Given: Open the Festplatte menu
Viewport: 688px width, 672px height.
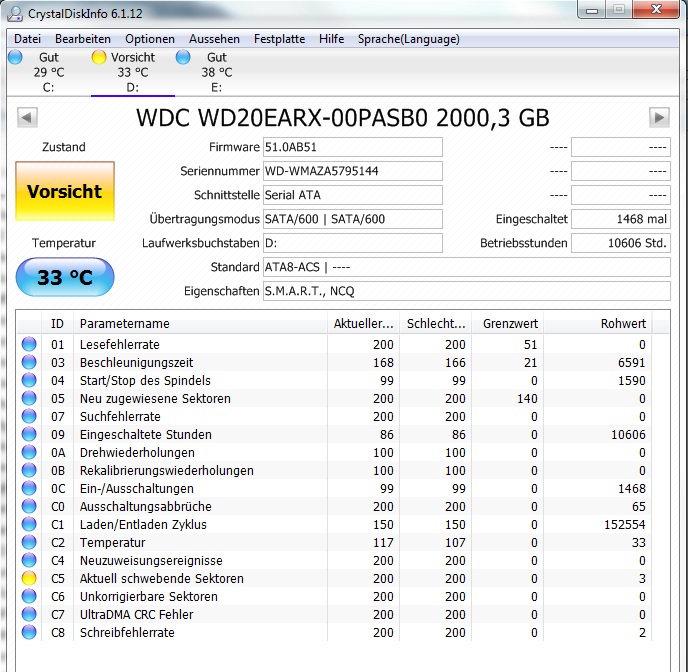Looking at the screenshot, I should (280, 39).
